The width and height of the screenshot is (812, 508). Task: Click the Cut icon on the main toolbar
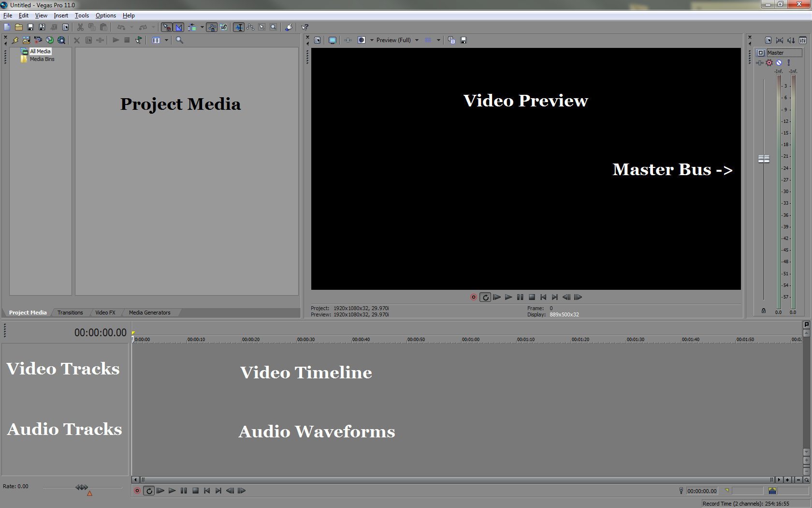[80, 27]
